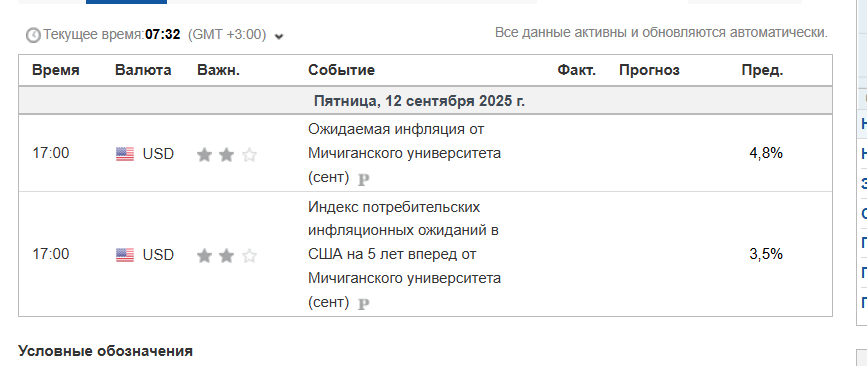Viewport: 867px width, 366px height.
Task: Click the 'Пред.' column header
Action: [x=762, y=70]
